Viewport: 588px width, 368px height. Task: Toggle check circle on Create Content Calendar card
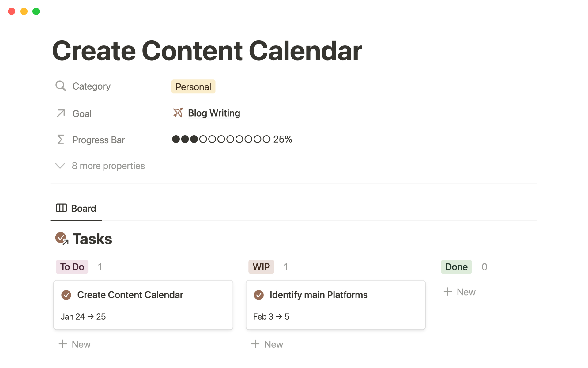pyautogui.click(x=66, y=295)
